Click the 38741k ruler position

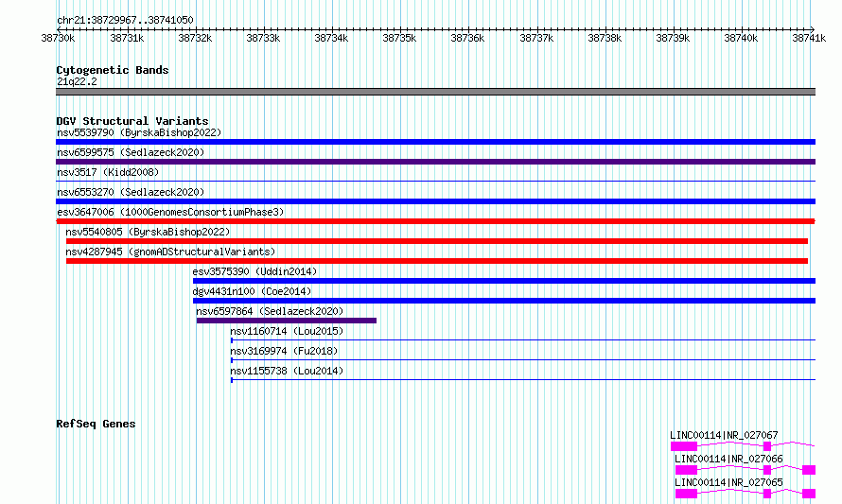point(809,38)
